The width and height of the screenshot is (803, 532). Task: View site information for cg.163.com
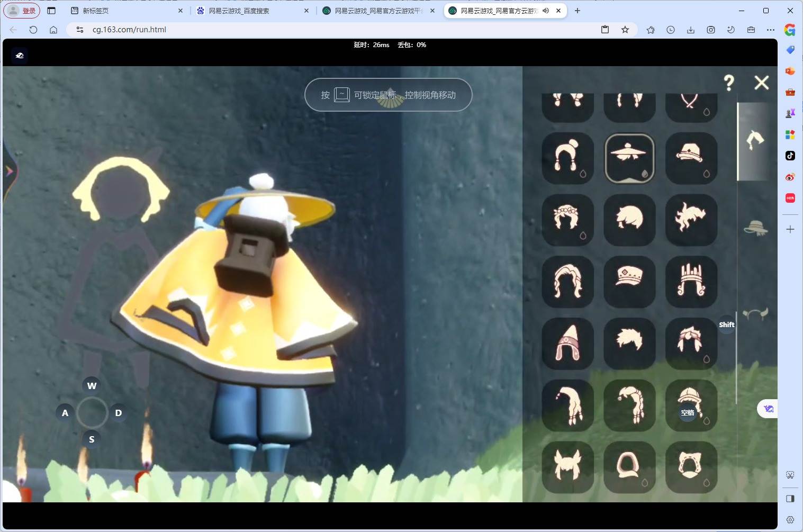[x=80, y=30]
